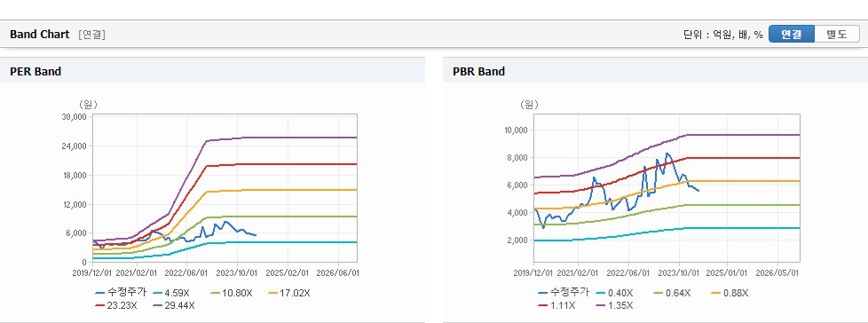Click the Band Chart section title

40,35
